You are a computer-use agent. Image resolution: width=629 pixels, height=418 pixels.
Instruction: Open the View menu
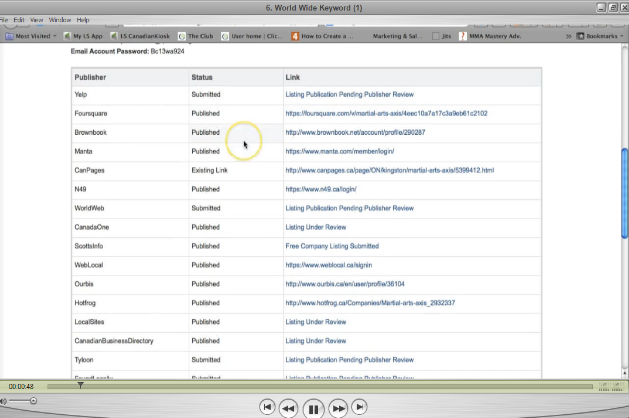tap(37, 20)
